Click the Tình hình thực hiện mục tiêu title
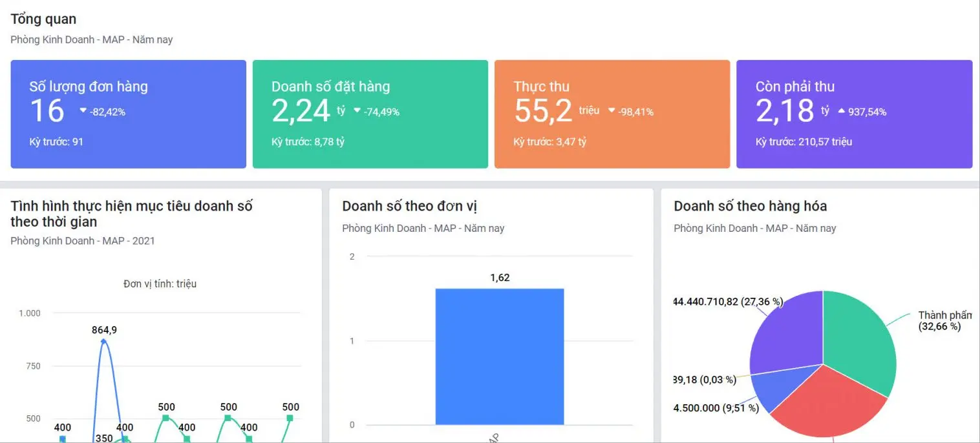The image size is (980, 443). tap(131, 214)
